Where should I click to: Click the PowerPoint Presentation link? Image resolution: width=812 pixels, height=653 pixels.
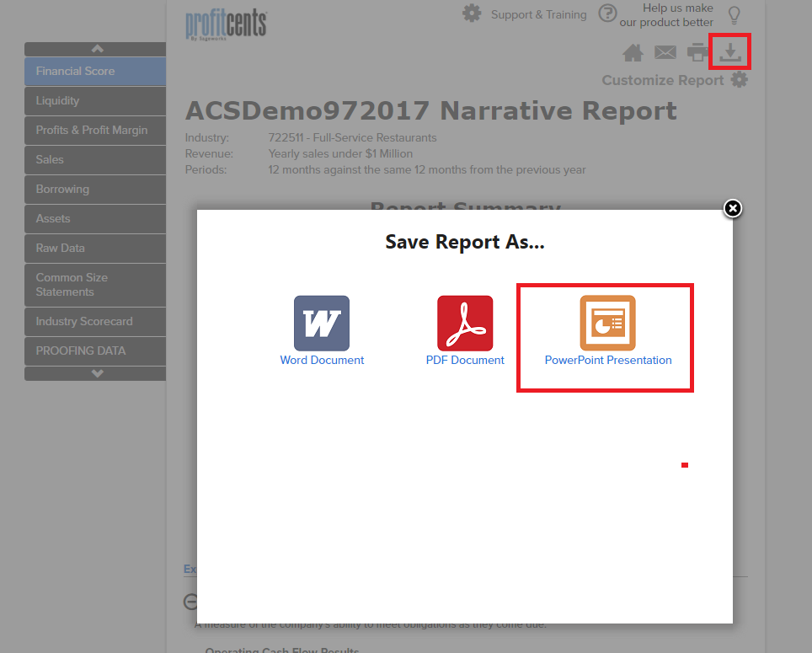pyautogui.click(x=608, y=360)
